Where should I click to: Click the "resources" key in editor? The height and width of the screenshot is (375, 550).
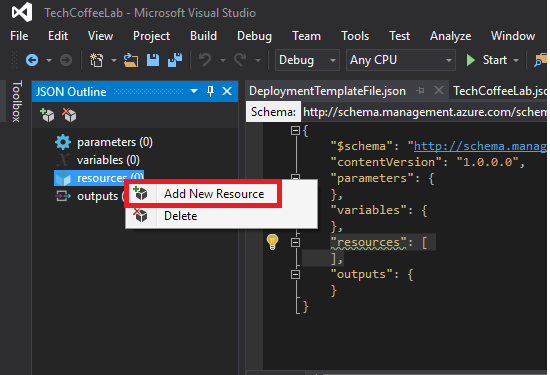(368, 242)
